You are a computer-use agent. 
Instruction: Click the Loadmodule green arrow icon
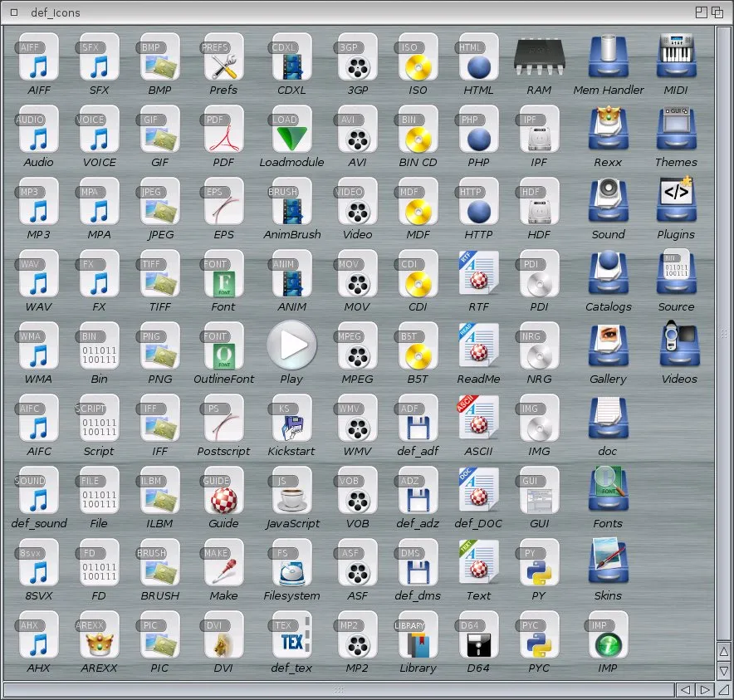[x=291, y=130]
